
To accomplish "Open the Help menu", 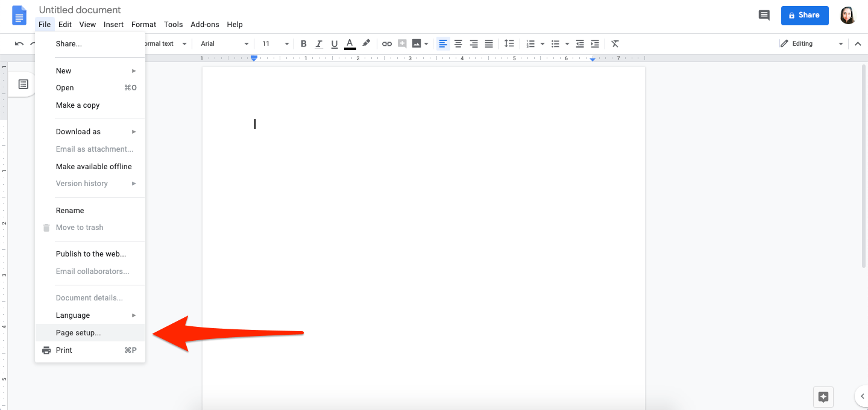I will (234, 25).
